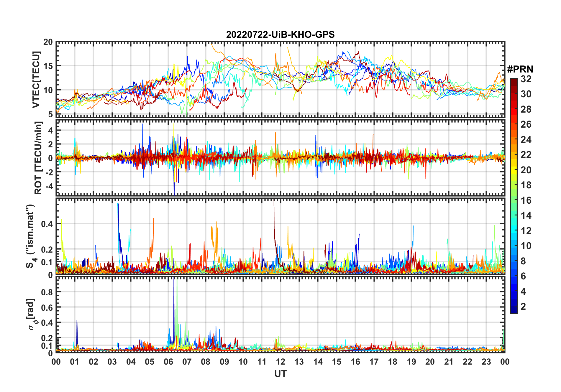Select the "UT" x-axis label
This screenshot has width=561, height=392.
pyautogui.click(x=280, y=374)
